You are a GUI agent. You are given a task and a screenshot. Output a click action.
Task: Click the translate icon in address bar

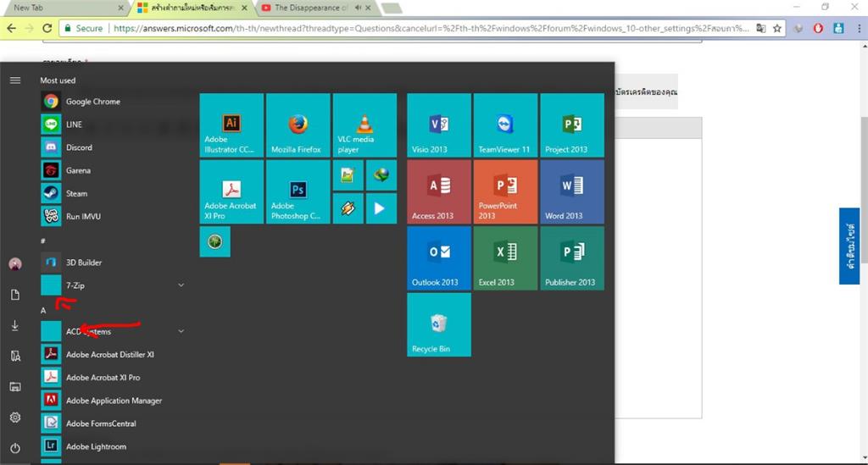coord(761,28)
